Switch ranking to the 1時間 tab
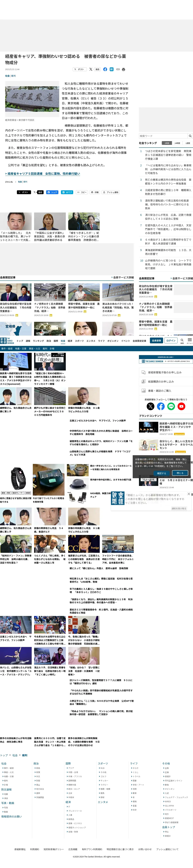 167,143
